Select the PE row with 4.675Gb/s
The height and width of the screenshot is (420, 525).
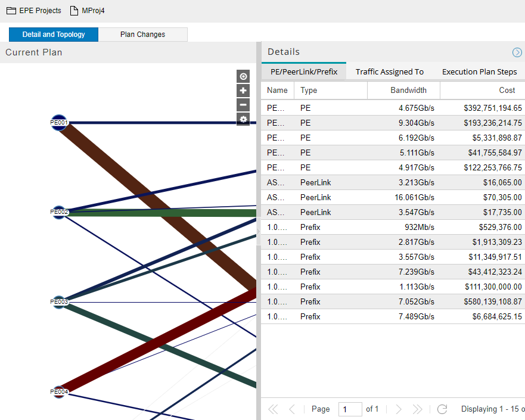coord(393,108)
